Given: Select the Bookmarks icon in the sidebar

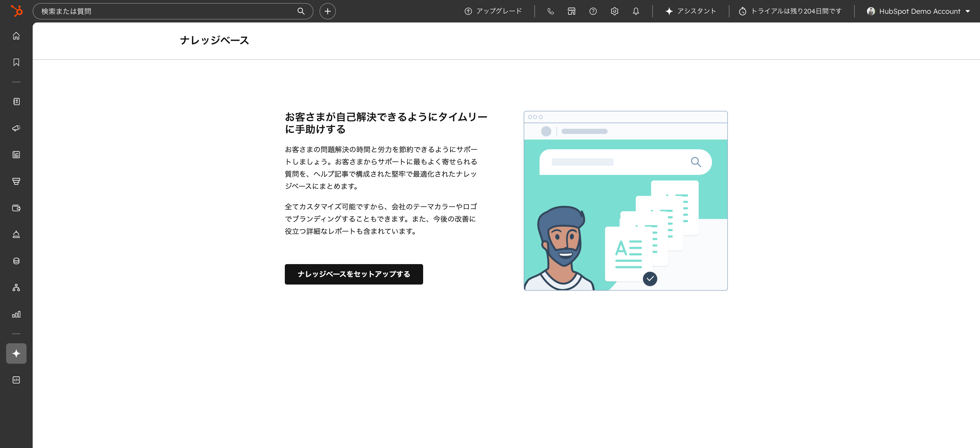Looking at the screenshot, I should point(16,62).
